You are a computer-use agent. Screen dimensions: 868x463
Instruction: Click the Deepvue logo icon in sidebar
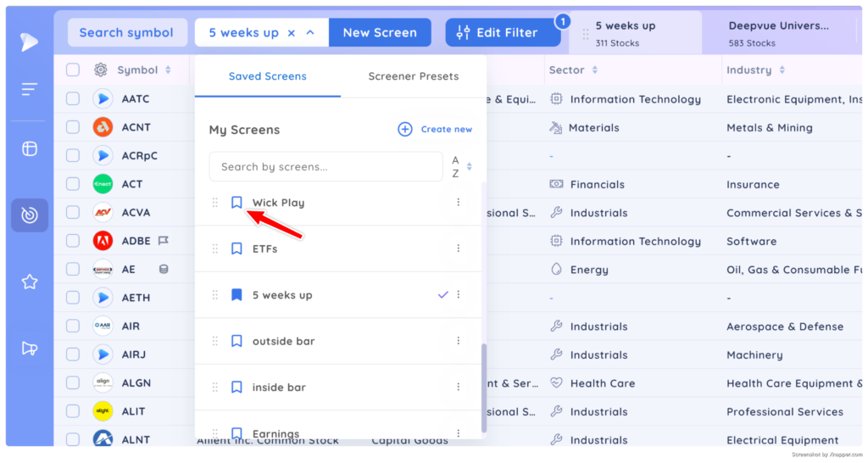pos(29,42)
